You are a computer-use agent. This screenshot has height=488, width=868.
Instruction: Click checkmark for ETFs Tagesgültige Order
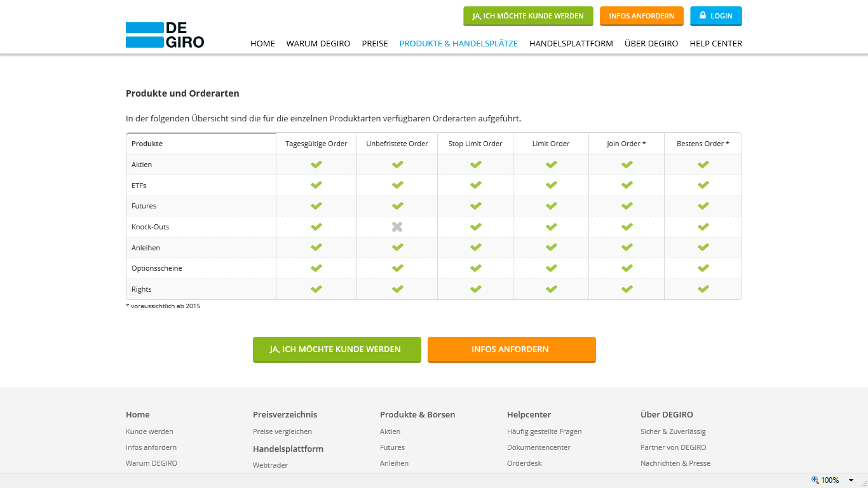click(316, 186)
